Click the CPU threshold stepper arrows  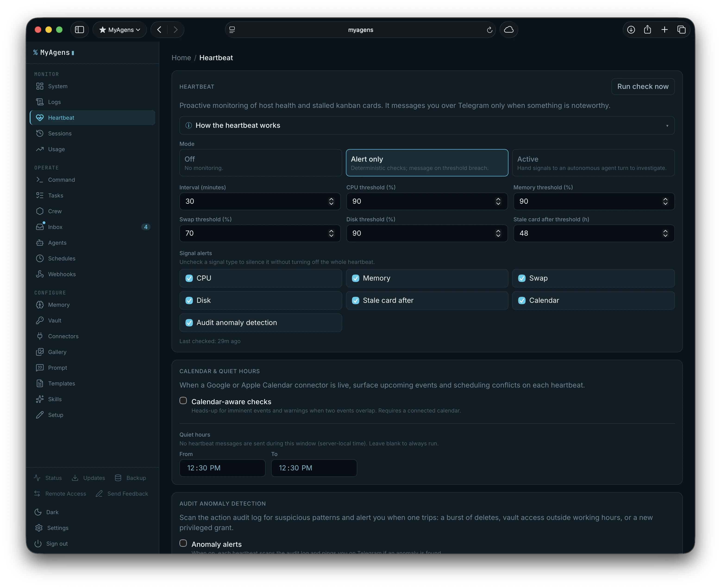[498, 202]
